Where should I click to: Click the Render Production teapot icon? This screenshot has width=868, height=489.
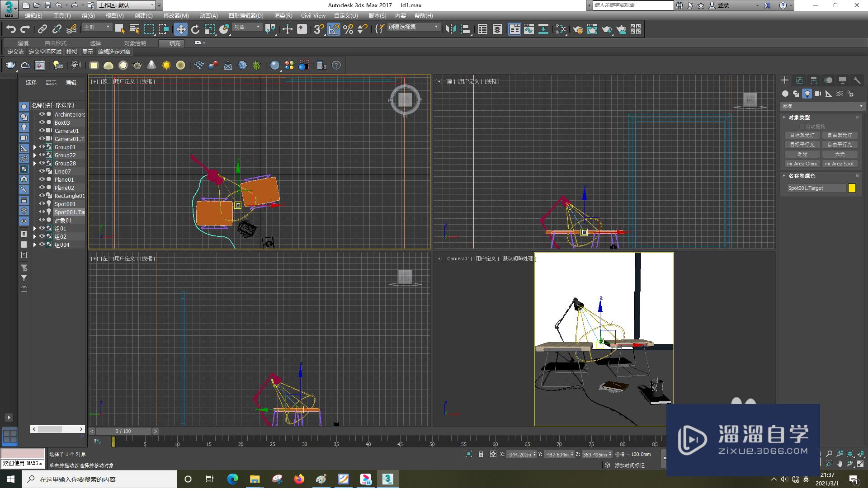coord(607,29)
